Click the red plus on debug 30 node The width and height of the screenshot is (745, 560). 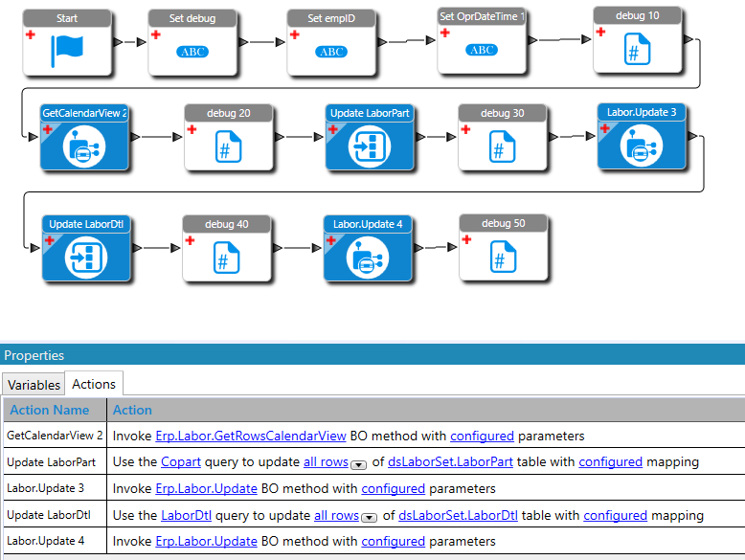click(465, 129)
